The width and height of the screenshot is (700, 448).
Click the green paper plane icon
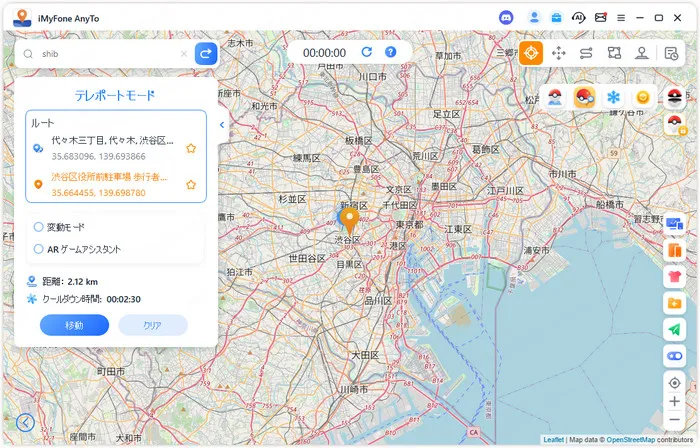[x=674, y=329]
